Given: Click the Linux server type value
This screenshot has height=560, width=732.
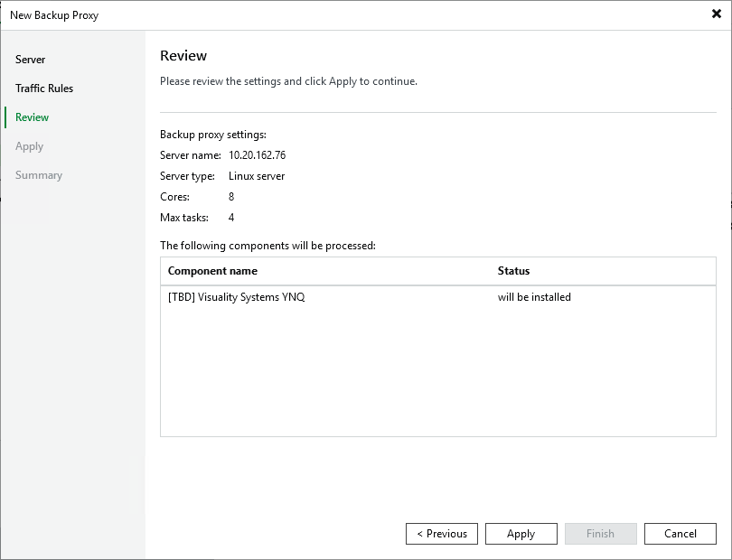Looking at the screenshot, I should coord(257,176).
